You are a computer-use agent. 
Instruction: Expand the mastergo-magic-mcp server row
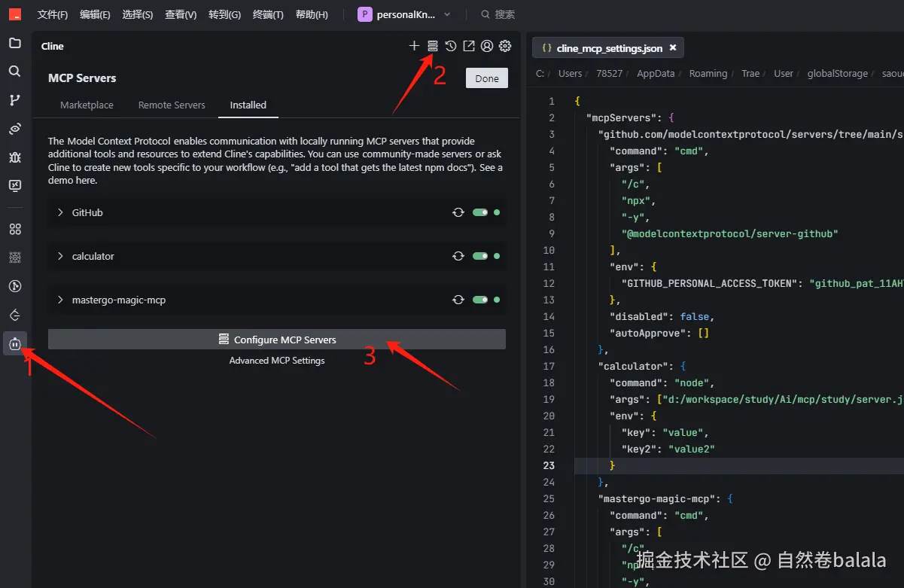coord(60,300)
